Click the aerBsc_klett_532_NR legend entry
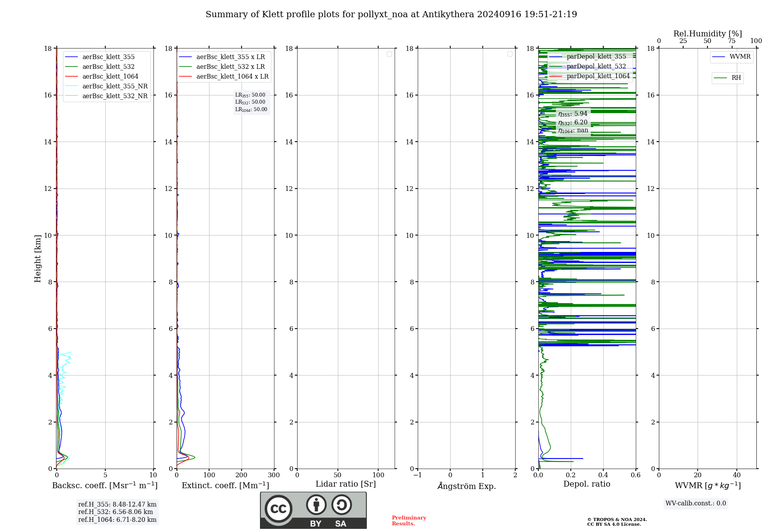The image size is (783, 532). tap(106, 96)
